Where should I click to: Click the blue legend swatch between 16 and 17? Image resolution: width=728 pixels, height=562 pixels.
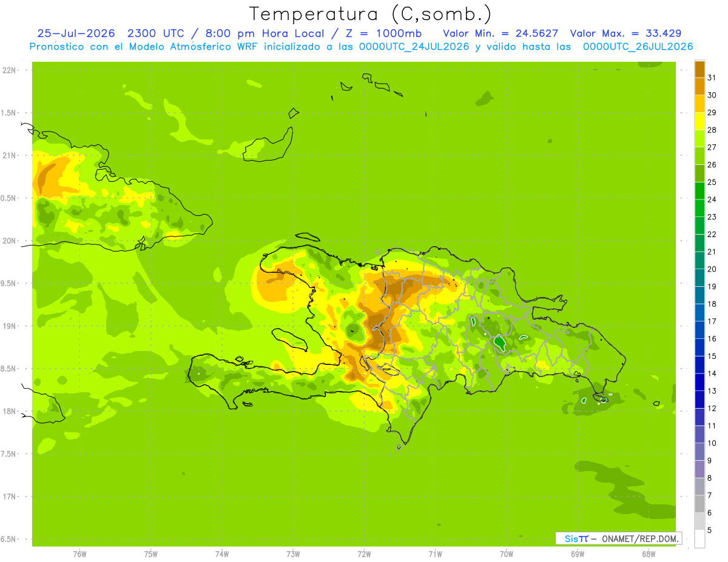[699, 330]
